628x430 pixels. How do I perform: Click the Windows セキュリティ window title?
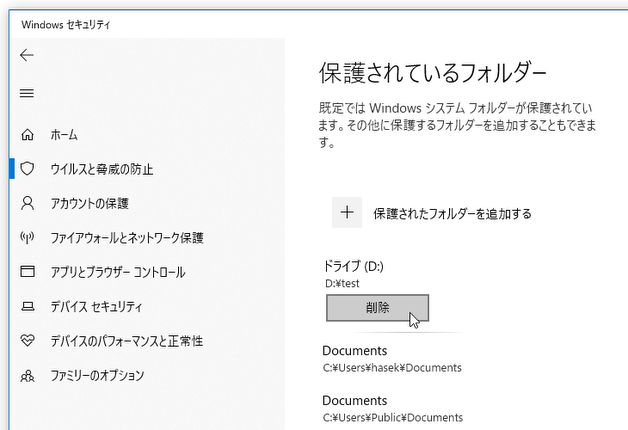(x=66, y=25)
